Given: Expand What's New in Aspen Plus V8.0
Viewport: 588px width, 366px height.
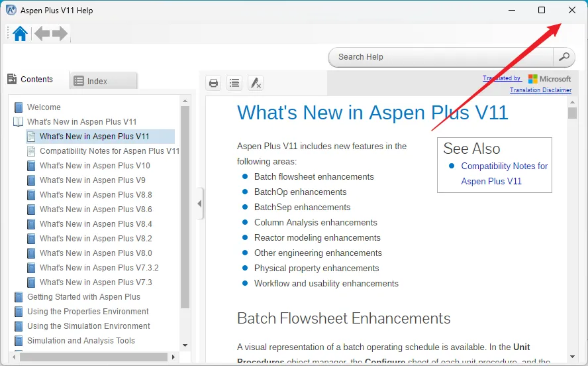Looking at the screenshot, I should pos(96,253).
